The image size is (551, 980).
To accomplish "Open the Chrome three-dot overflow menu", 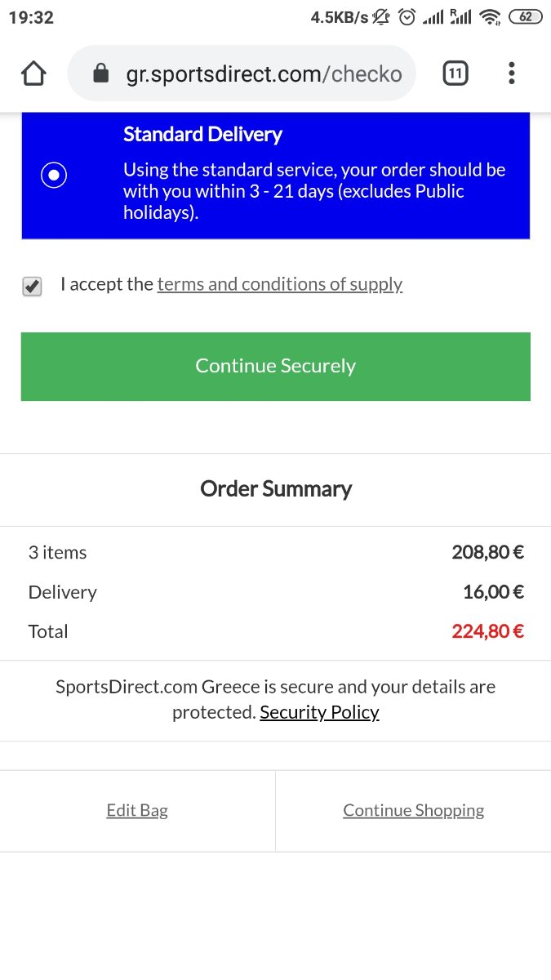I will [x=512, y=74].
